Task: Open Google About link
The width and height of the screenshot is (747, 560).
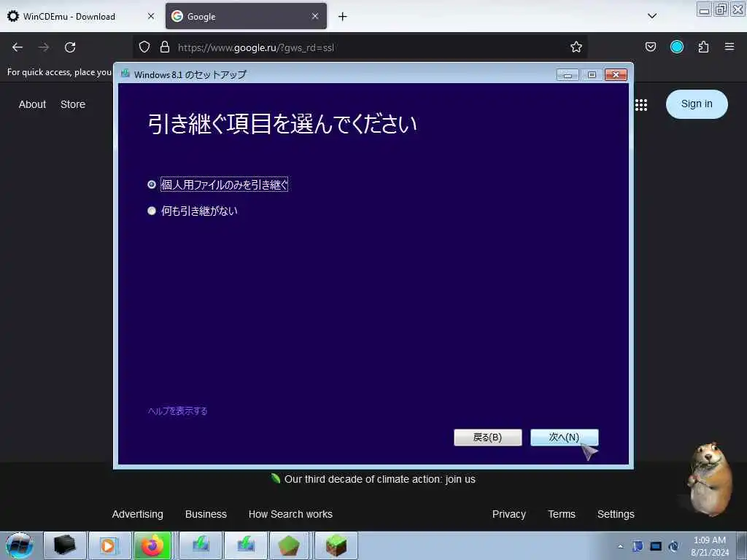Action: 32,104
